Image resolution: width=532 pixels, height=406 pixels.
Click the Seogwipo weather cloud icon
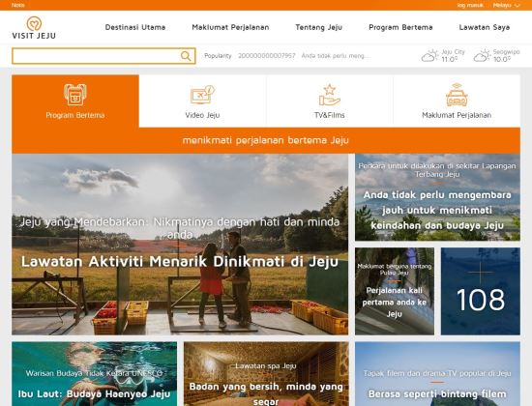(x=482, y=56)
